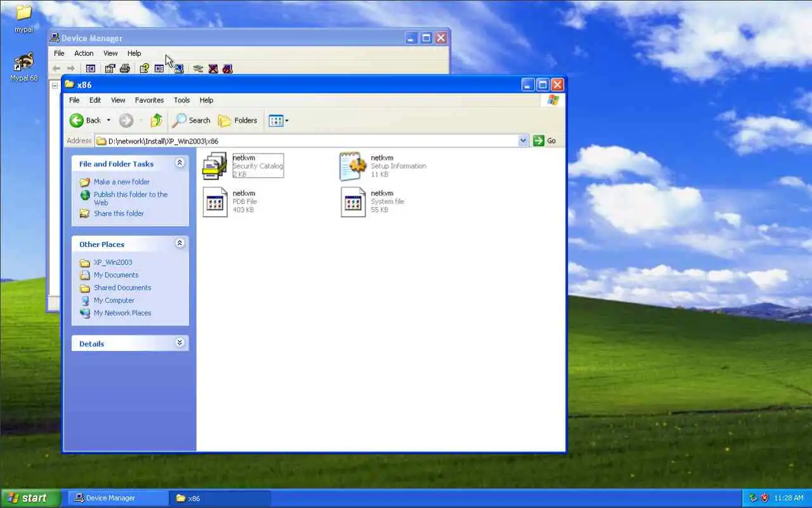812x508 pixels.
Task: Click the Back arrow in the x86 window
Action: tap(77, 120)
